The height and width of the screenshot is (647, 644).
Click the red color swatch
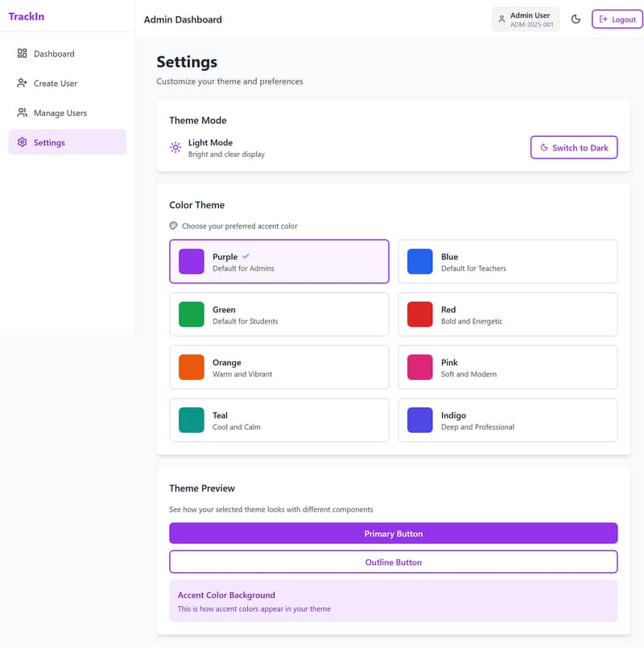(x=419, y=315)
